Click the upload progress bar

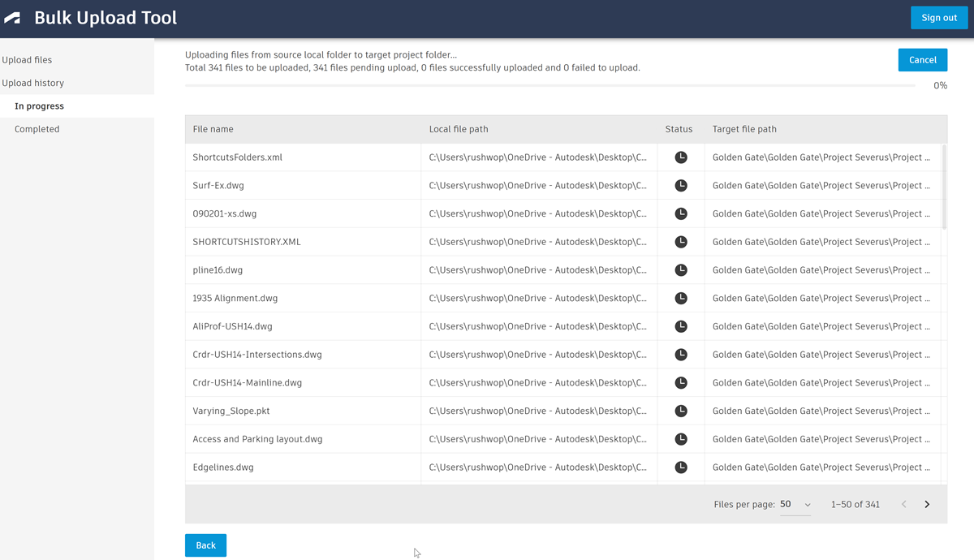pyautogui.click(x=549, y=85)
